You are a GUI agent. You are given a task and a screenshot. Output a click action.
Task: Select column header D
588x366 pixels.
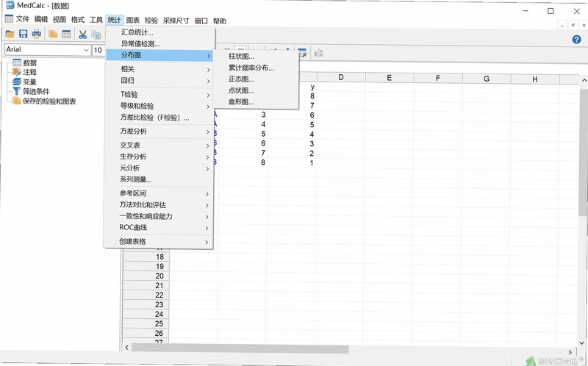(x=341, y=77)
